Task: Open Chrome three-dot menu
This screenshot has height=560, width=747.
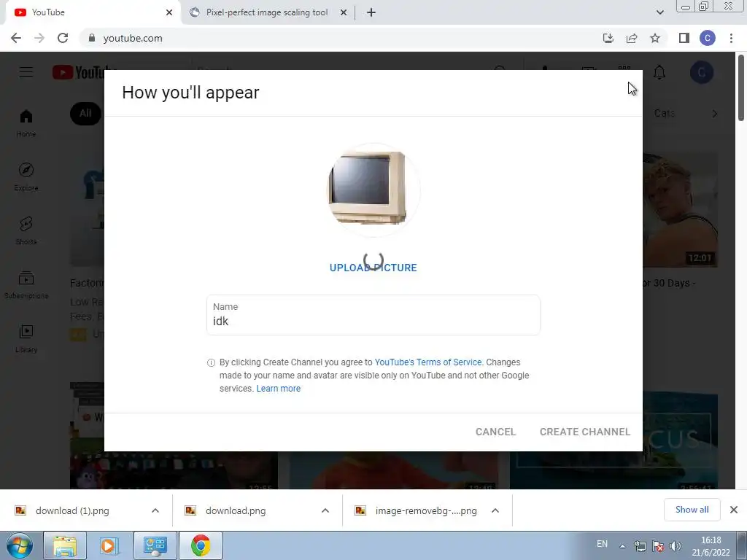Action: (x=731, y=38)
